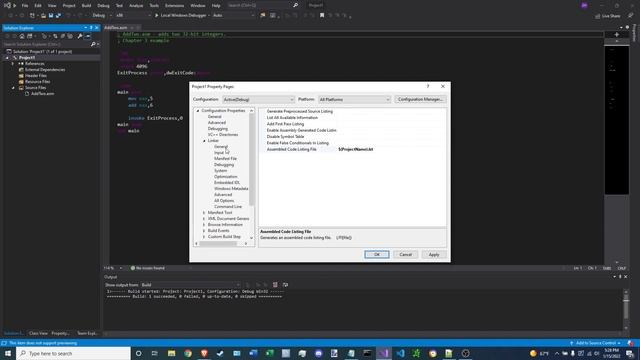
Task: Open the Extensions menu
Action: [x=175, y=6]
